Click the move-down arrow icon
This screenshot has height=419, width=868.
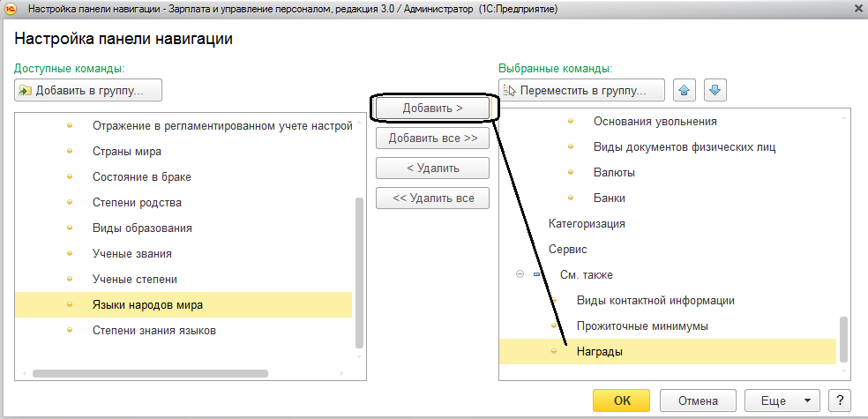(715, 90)
